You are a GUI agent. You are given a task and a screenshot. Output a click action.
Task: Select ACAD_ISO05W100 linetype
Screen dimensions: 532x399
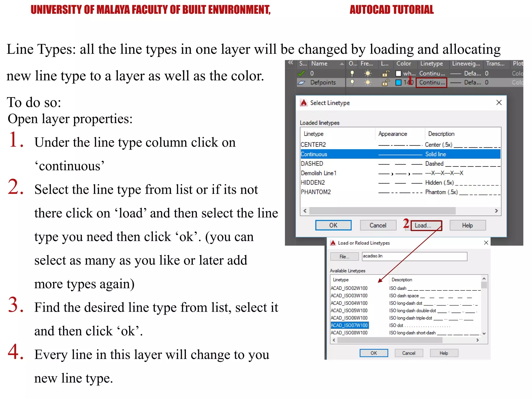[x=349, y=310]
